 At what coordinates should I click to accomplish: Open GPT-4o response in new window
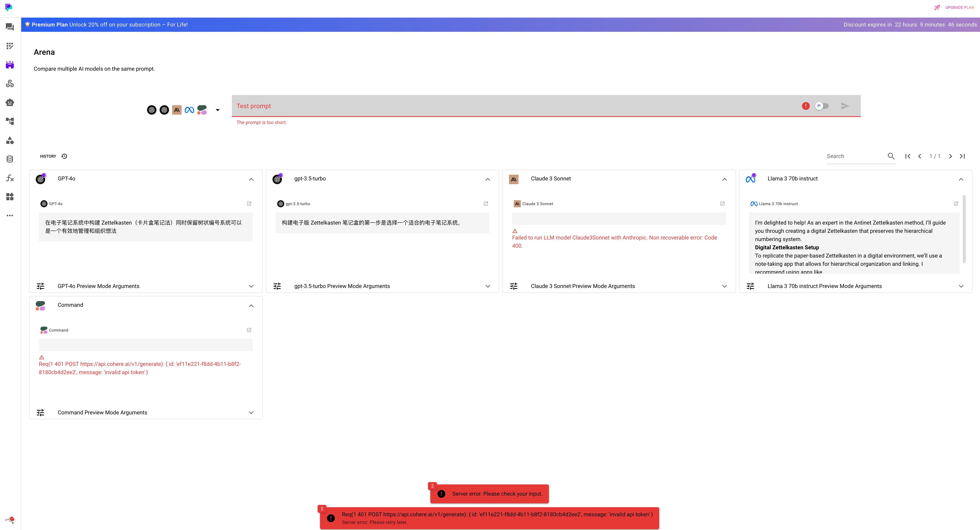[249, 204]
